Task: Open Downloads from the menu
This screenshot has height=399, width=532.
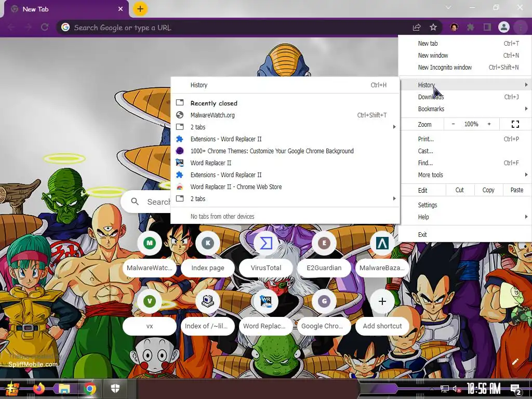Action: [x=465, y=97]
